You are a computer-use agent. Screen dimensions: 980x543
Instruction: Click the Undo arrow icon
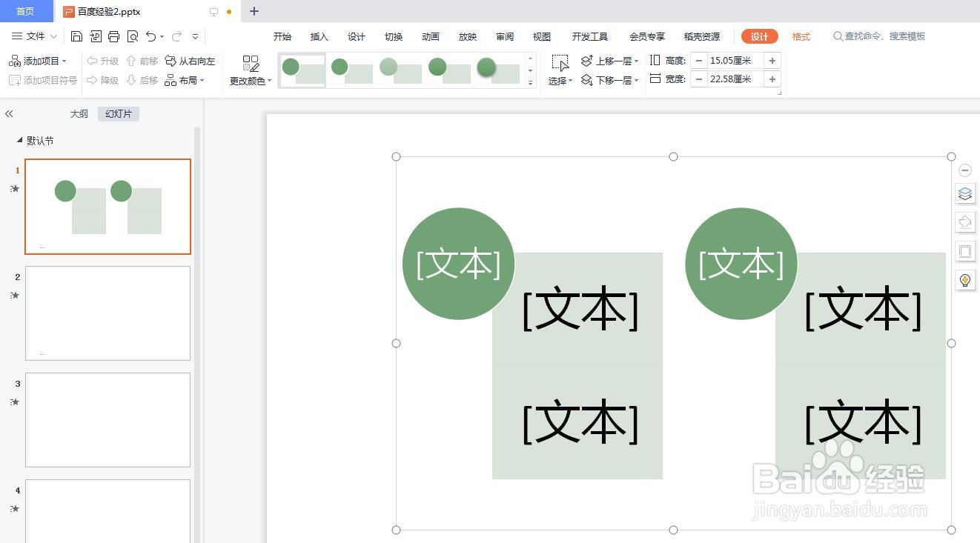[151, 36]
